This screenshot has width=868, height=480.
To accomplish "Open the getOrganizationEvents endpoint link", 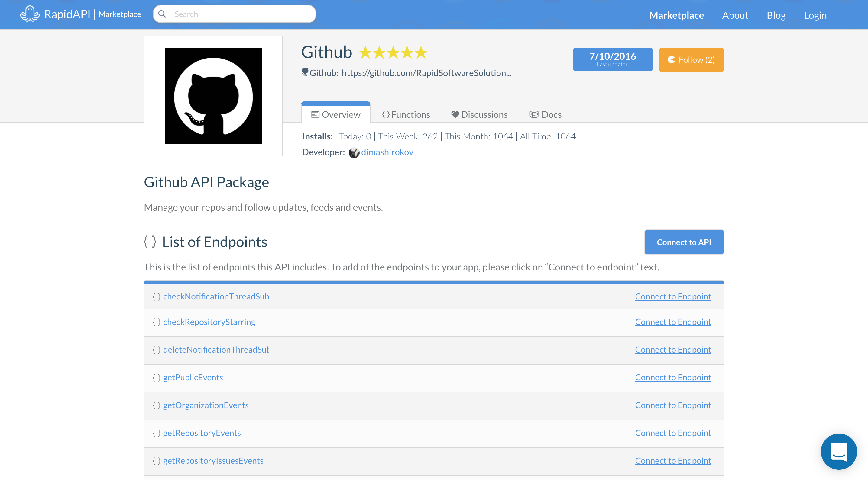I will (x=206, y=405).
